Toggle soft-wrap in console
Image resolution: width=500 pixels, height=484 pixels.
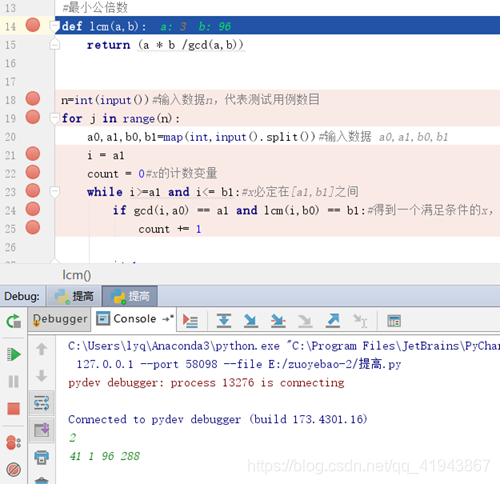click(x=42, y=403)
